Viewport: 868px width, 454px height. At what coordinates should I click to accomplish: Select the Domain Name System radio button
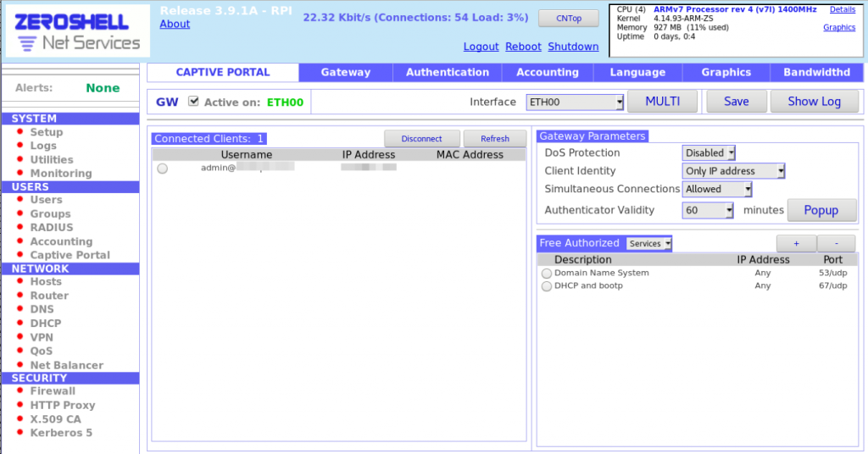pos(547,274)
